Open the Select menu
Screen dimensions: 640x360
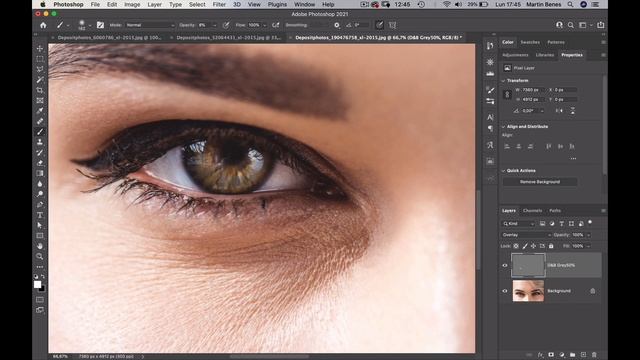tap(197, 4)
